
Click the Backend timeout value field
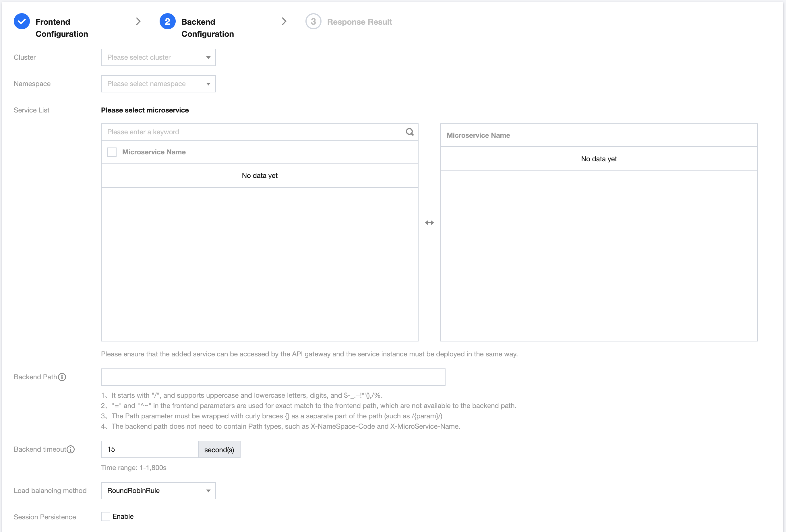[150, 450]
